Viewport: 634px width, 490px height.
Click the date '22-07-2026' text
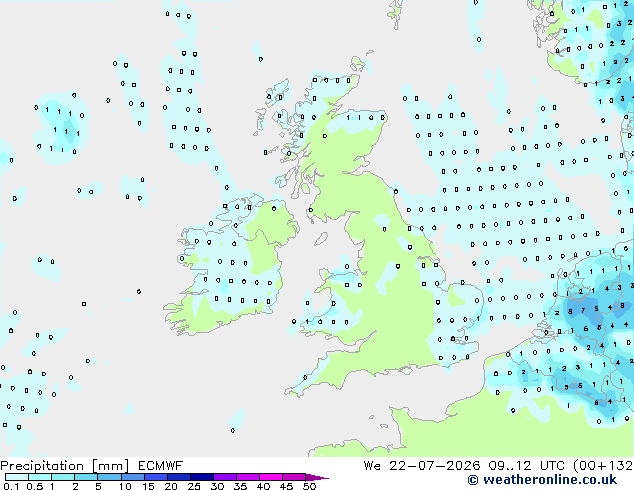pos(435,466)
